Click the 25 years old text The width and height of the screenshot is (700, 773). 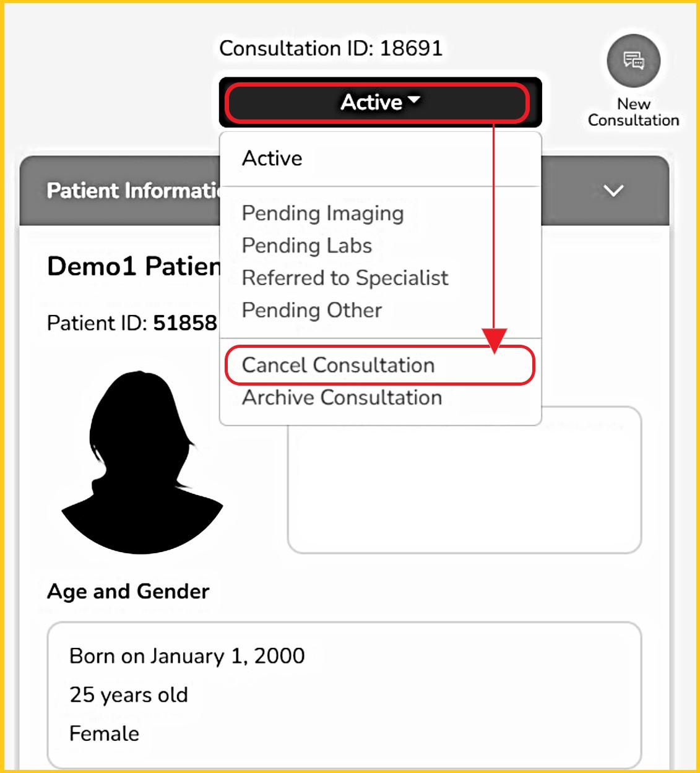(129, 695)
